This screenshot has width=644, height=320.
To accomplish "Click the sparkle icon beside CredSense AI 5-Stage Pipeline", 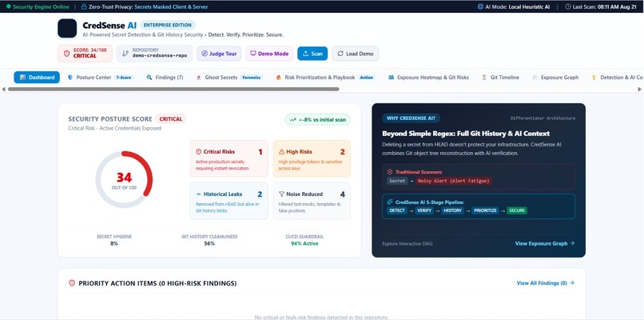I will [x=390, y=202].
